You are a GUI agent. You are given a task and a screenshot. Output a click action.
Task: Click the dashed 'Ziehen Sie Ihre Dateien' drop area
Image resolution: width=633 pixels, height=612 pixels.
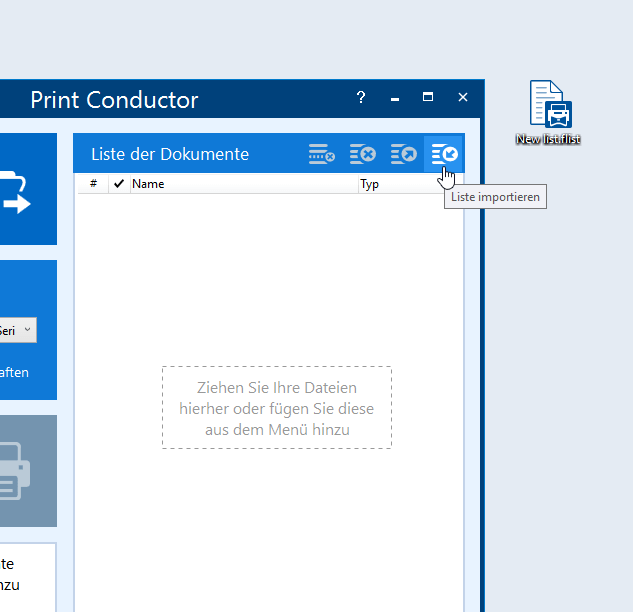(277, 408)
